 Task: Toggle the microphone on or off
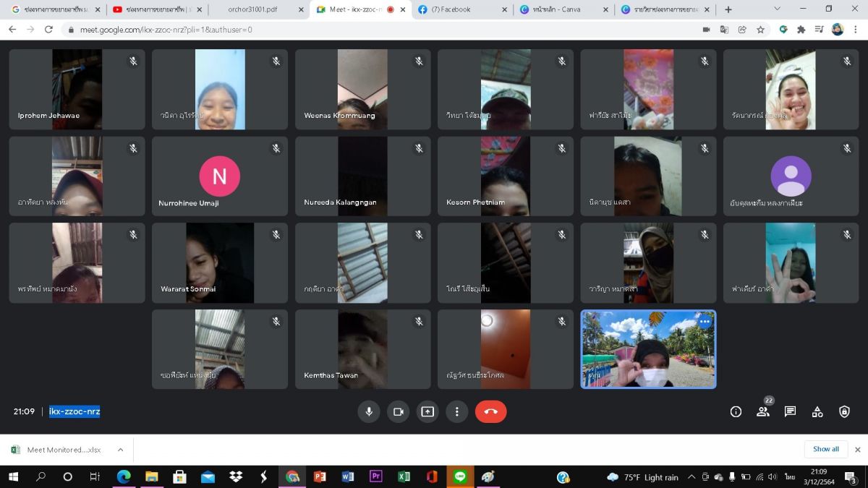coord(369,411)
